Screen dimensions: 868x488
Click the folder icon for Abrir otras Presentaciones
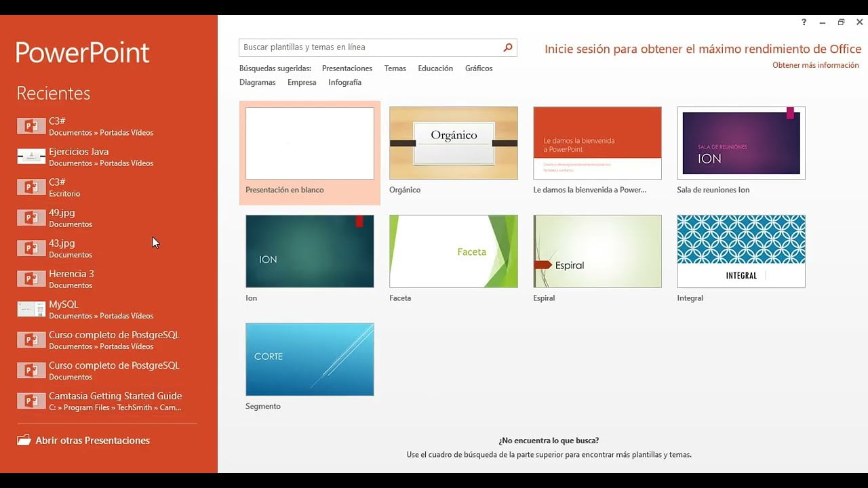24,441
